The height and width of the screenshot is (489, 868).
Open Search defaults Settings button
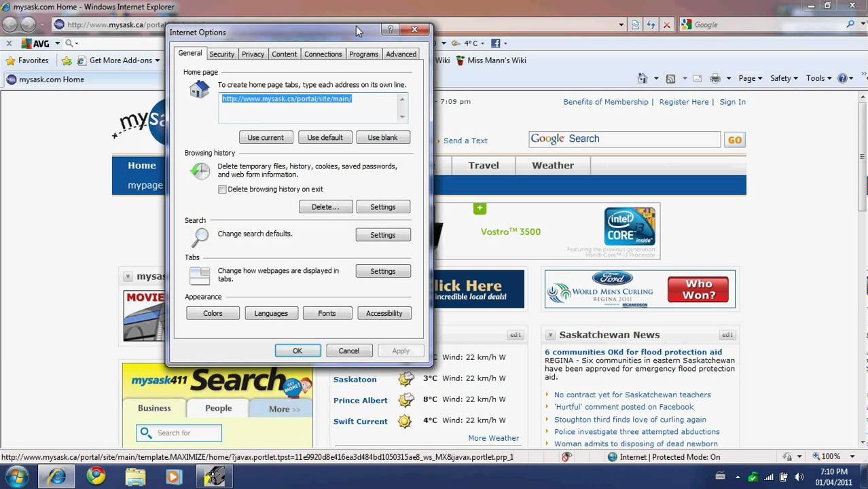(383, 235)
